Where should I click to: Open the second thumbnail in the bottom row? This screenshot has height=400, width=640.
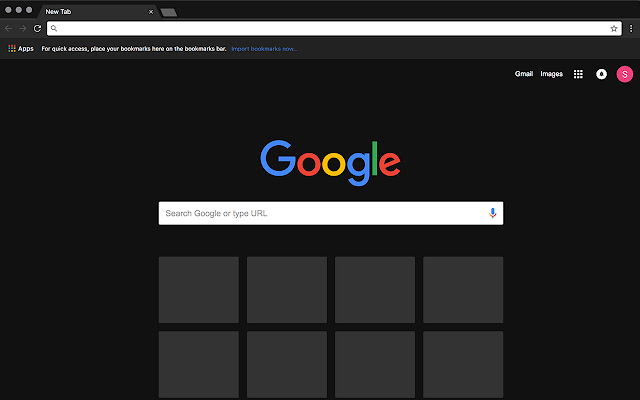click(x=287, y=364)
